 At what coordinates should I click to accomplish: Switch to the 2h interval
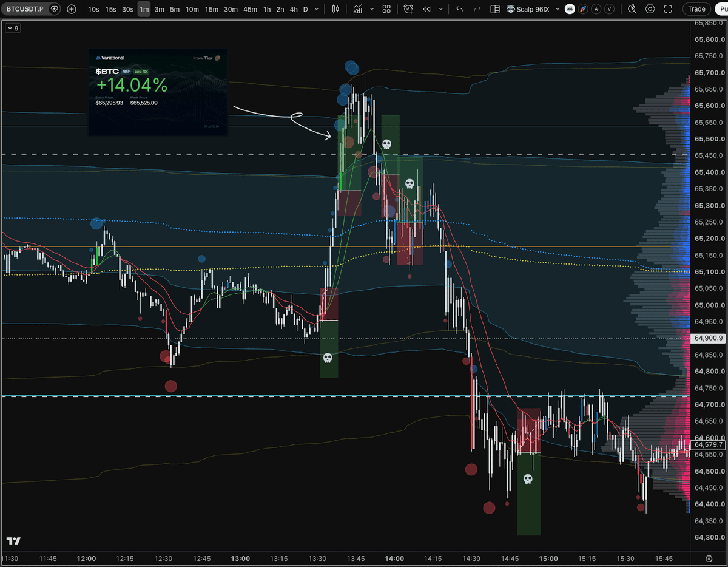pyautogui.click(x=280, y=9)
